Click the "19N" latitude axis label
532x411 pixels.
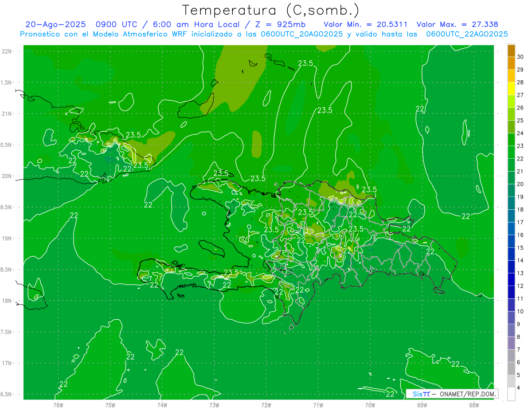pyautogui.click(x=7, y=238)
